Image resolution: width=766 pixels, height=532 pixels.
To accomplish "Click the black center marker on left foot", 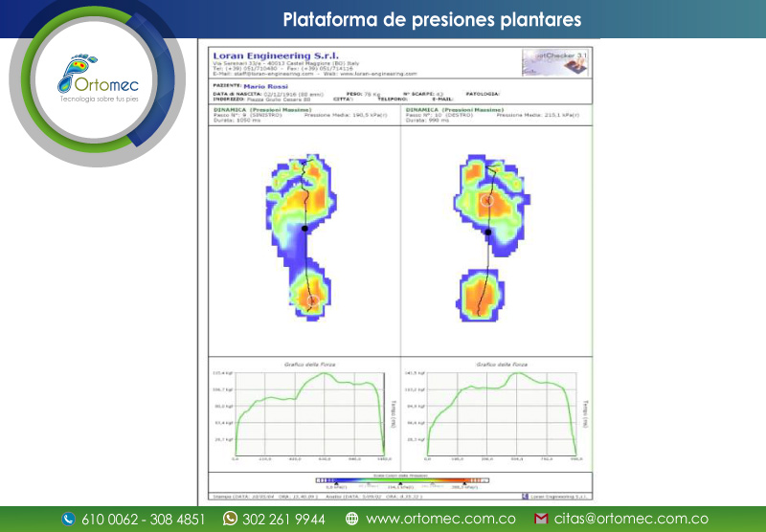I will tap(304, 230).
